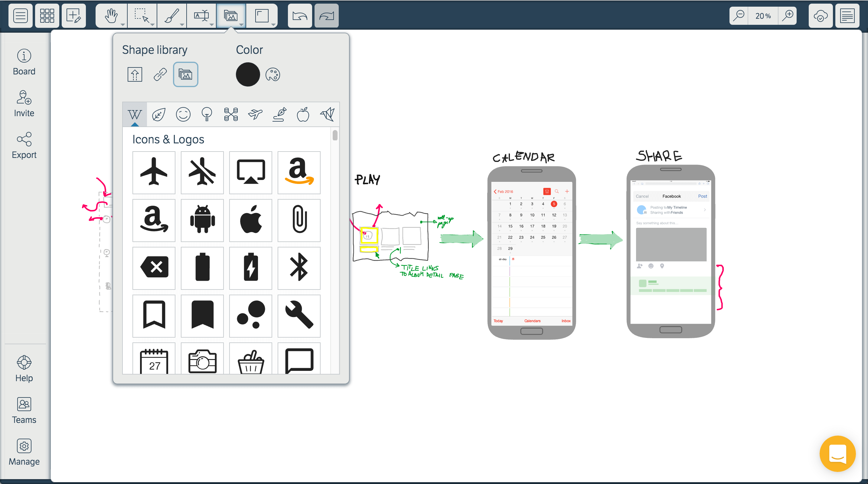Insert the Android robot icon
Image resolution: width=868 pixels, height=484 pixels.
tap(202, 220)
